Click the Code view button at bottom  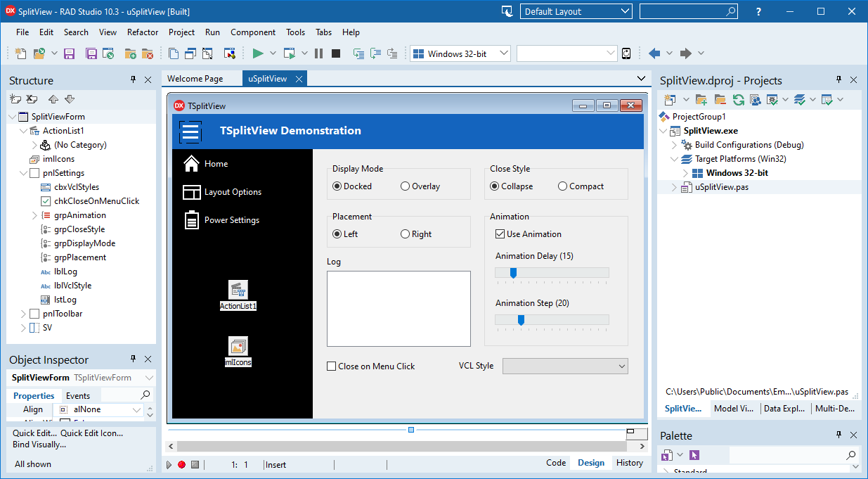555,463
